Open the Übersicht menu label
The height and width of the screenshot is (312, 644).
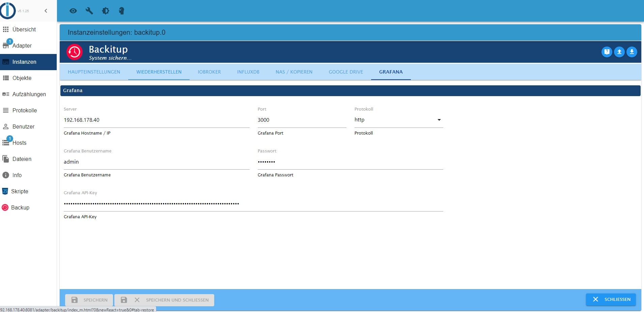point(24,29)
